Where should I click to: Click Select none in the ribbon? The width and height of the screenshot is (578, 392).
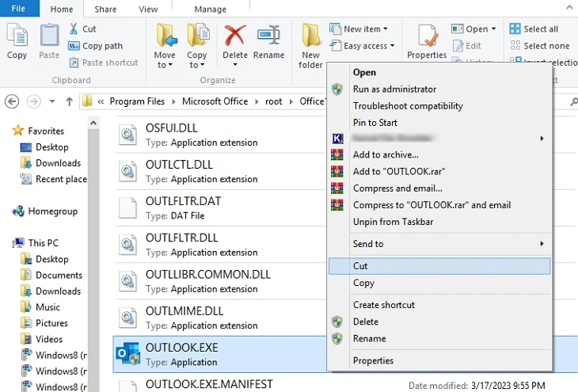pyautogui.click(x=540, y=46)
